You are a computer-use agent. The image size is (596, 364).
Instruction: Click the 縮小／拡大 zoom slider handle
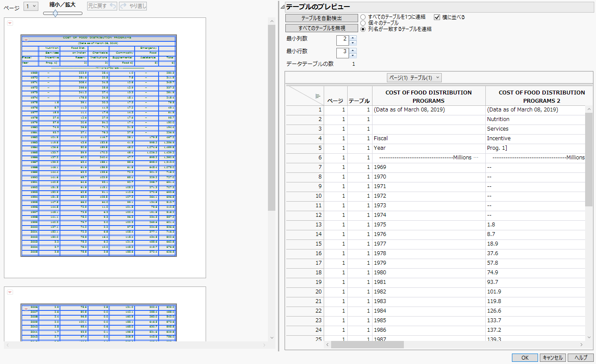[x=55, y=13]
